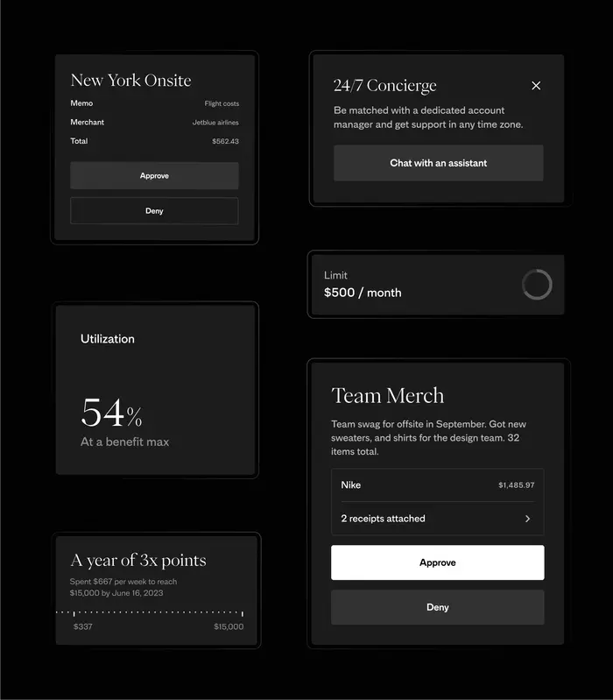Viewport: 613px width, 700px height.
Task: Click the $562.43 total value
Action: tap(225, 141)
